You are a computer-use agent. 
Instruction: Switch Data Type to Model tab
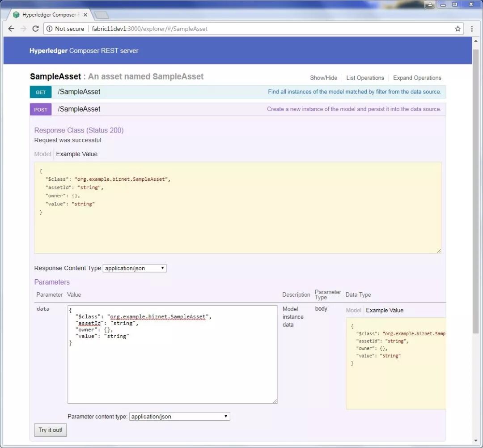pyautogui.click(x=354, y=310)
